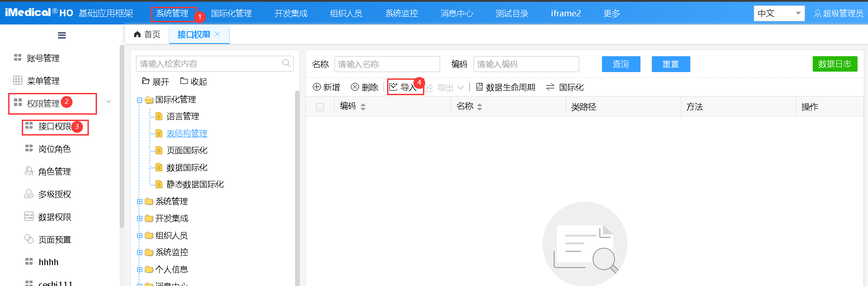Open 测试目录 top menu item
This screenshot has height=286, width=868.
(x=512, y=14)
